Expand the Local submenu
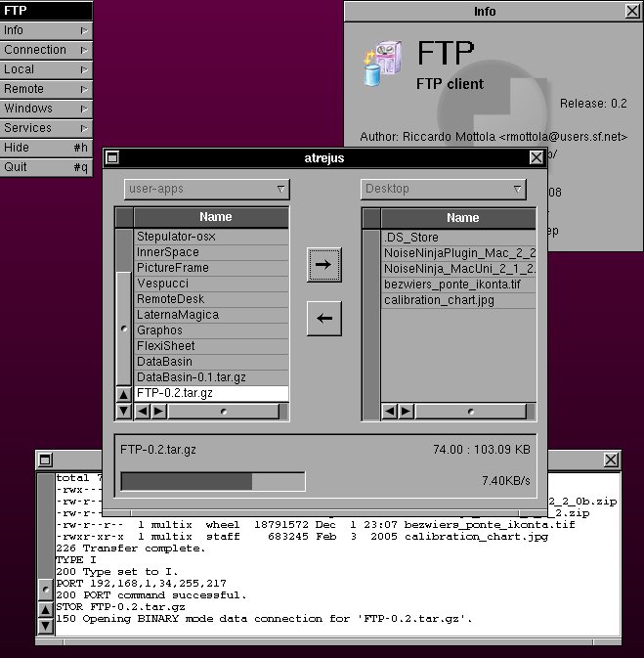This screenshot has height=658, width=644. (x=46, y=69)
